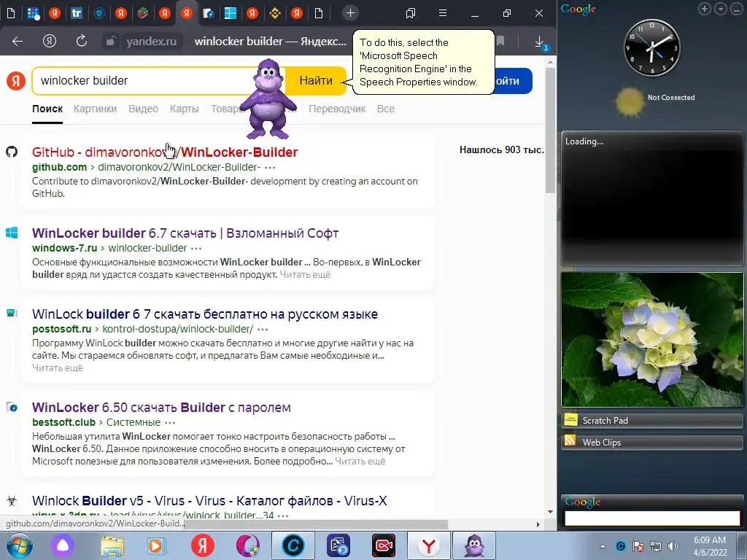Image resolution: width=747 pixels, height=560 pixels.
Task: Click the Google sidebar minimize minus icon
Action: [x=737, y=9]
